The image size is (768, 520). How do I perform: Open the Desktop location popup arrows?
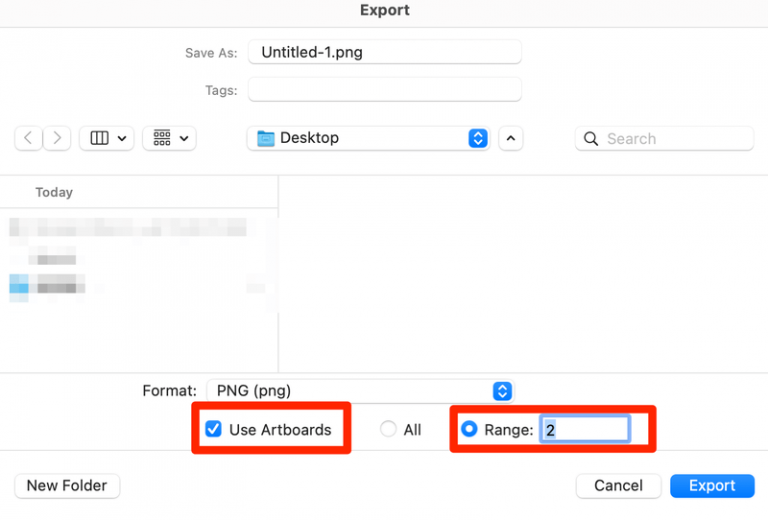pyautogui.click(x=478, y=138)
